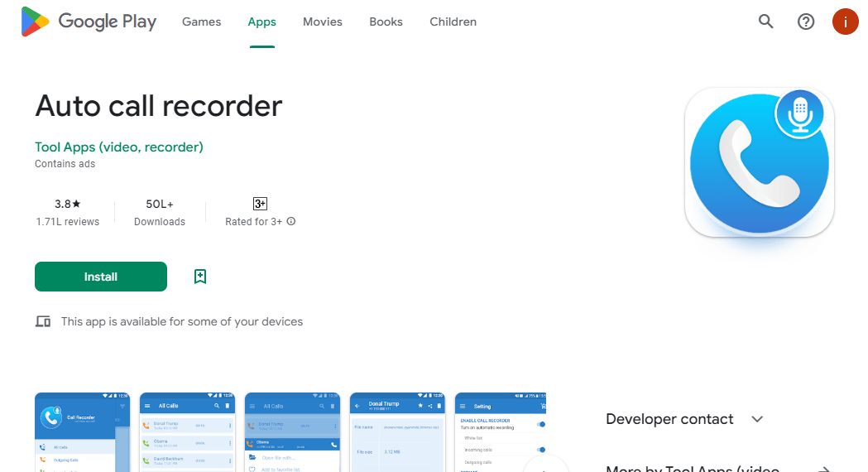
Task: Install the Auto call recorder app
Action: (x=101, y=277)
